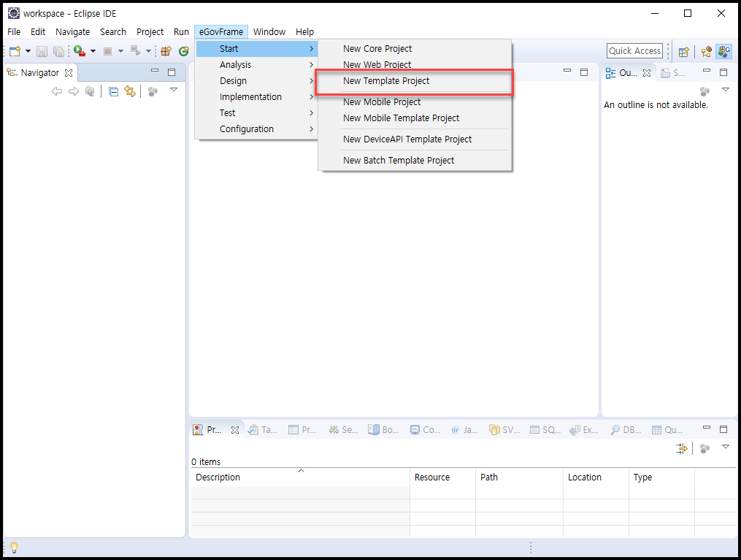Open the dropdown beside green Run icon
This screenshot has width=741, height=560.
93,51
